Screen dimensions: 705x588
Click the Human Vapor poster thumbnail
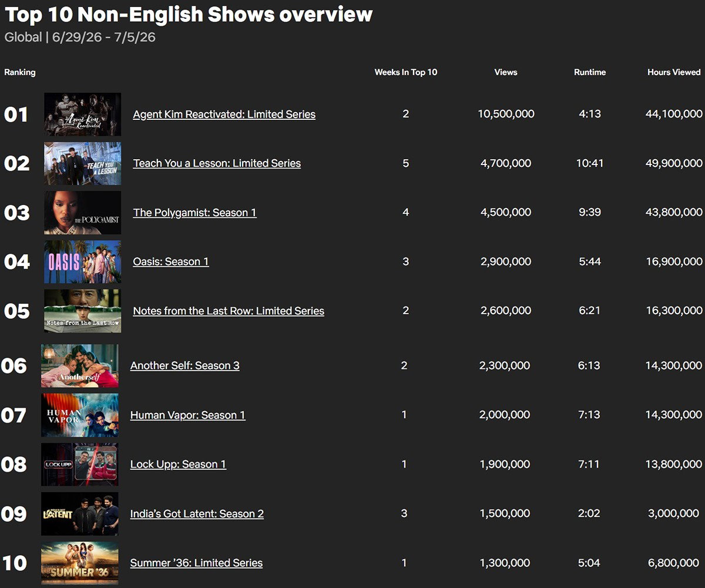80,415
